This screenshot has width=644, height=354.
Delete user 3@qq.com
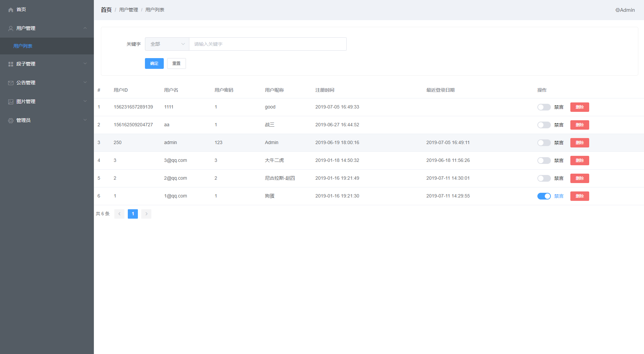(x=580, y=161)
